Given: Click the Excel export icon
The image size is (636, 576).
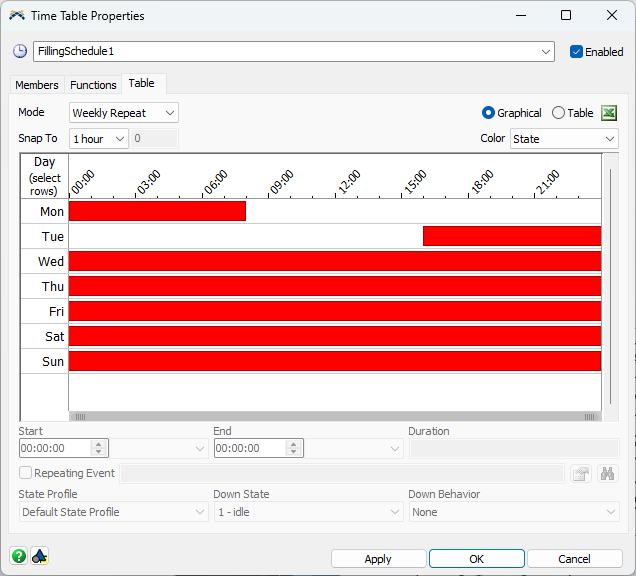Looking at the screenshot, I should click(609, 113).
